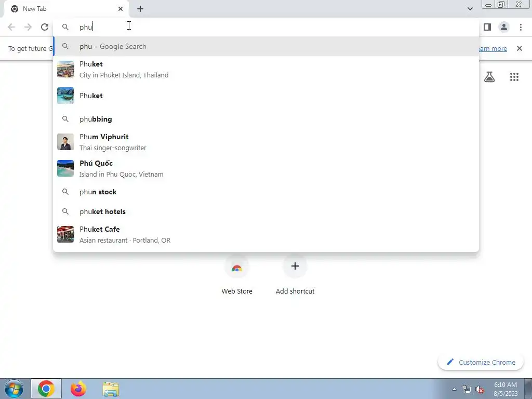Show hidden tray icons arrow

[454, 389]
